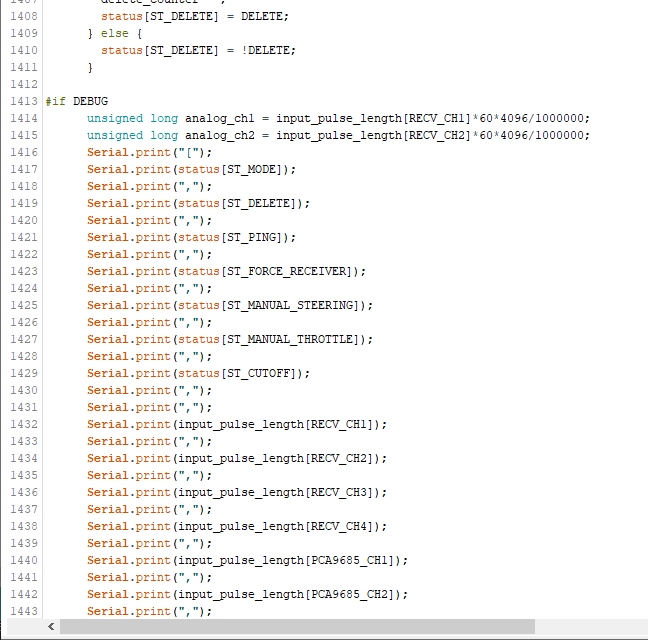The width and height of the screenshot is (648, 640).
Task: Click the Serial.print status[ST_DELETE] line
Action: (198, 203)
